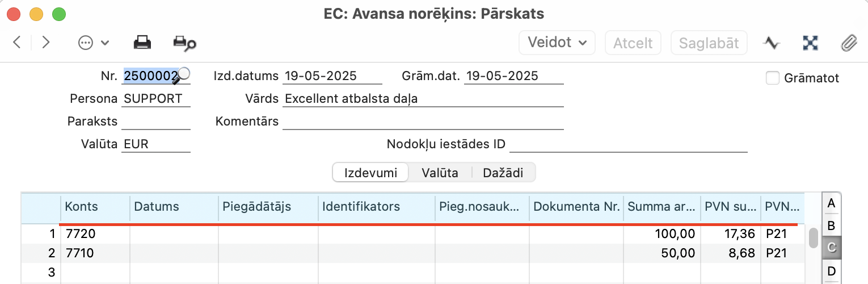Click the table's vertical scrollbar thumb
The width and height of the screenshot is (868, 284).
coord(814,238)
